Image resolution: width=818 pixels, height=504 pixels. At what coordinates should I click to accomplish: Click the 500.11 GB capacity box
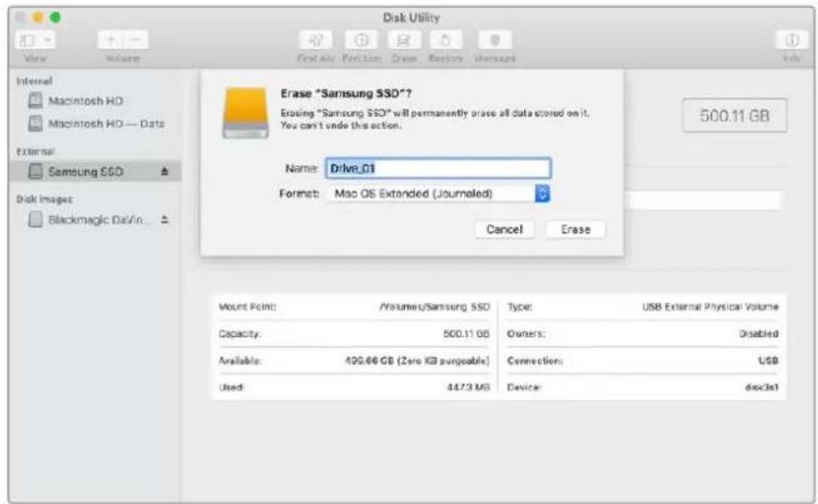click(734, 115)
